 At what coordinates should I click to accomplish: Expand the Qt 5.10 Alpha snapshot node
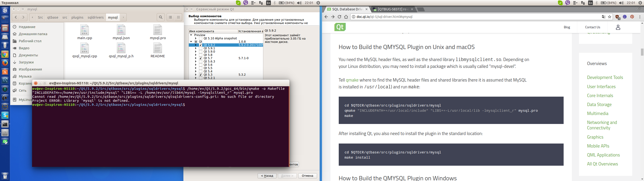point(196,38)
